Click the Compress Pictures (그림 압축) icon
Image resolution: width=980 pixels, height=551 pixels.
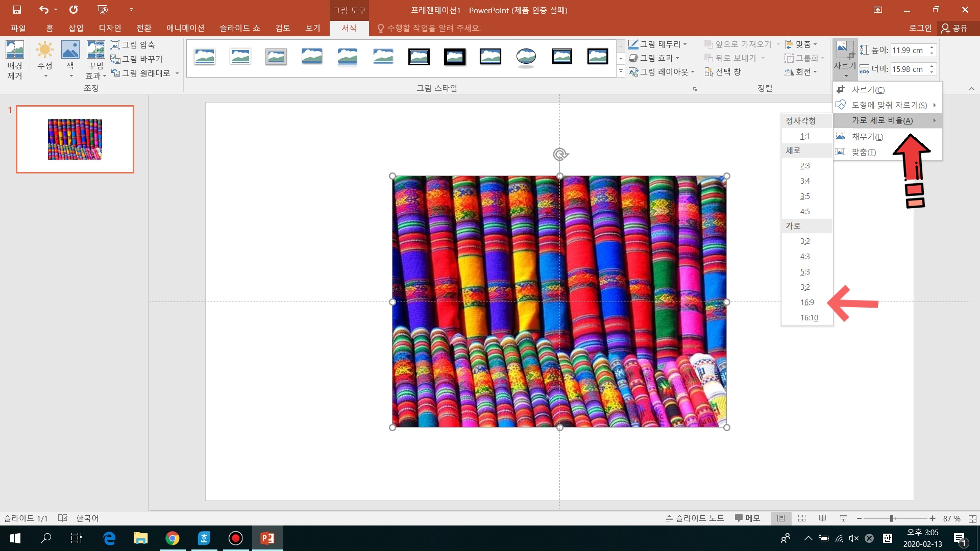(x=115, y=45)
